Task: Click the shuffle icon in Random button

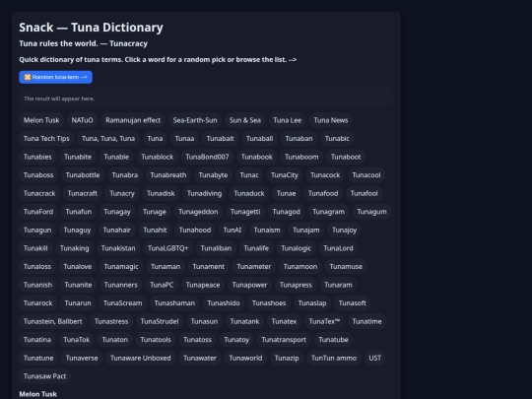Action: coord(28,77)
